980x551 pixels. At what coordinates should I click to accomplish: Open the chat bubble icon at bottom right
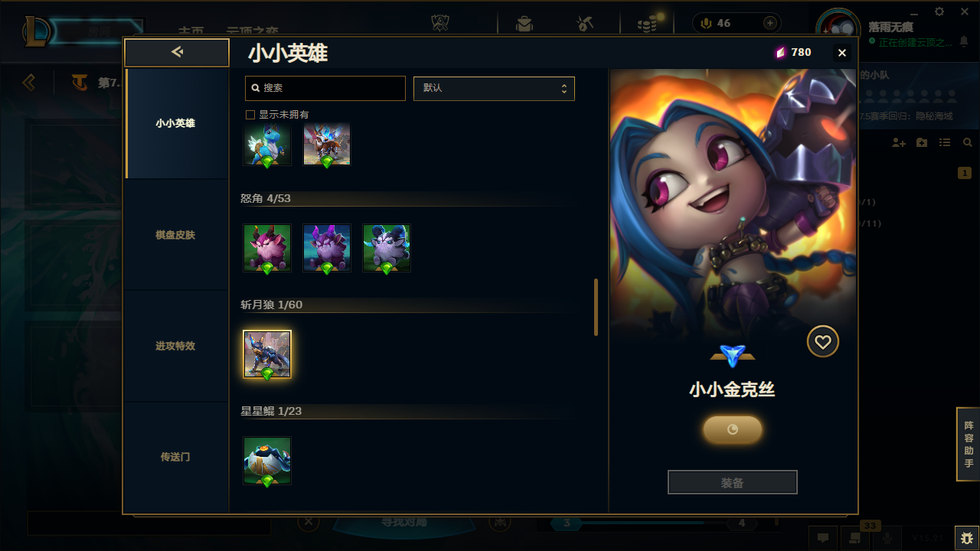coord(823,538)
